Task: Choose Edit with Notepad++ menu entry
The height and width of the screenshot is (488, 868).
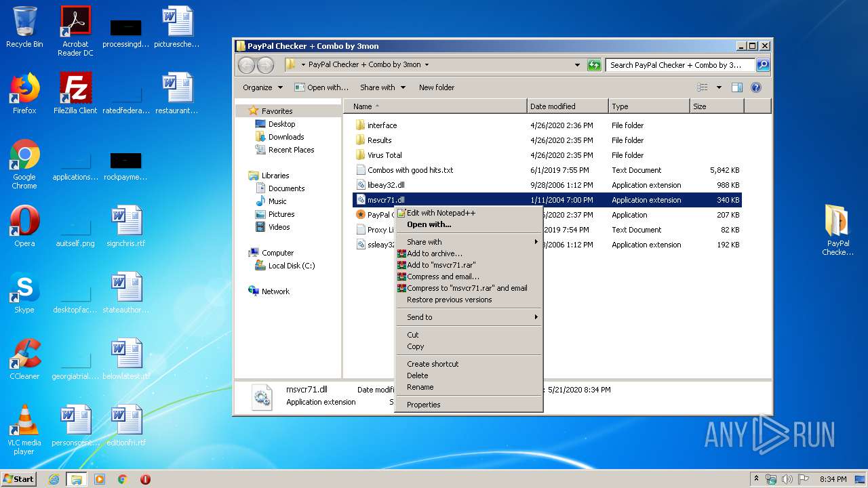Action: tap(469, 213)
